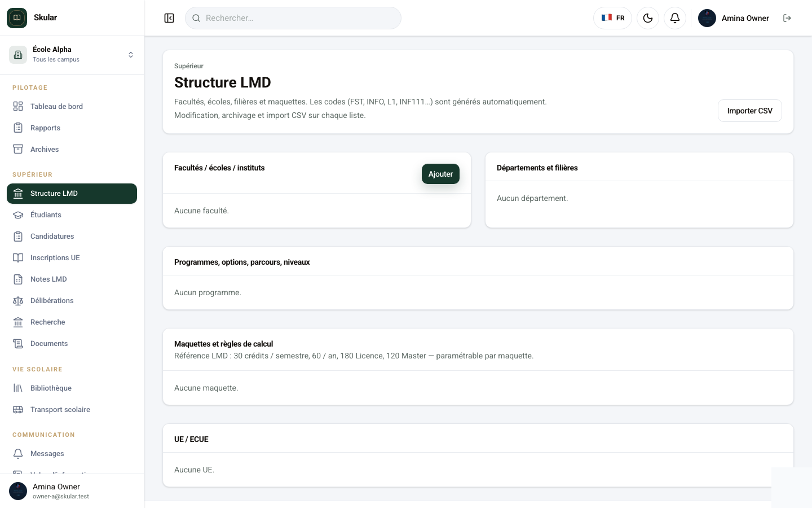Expand the École Alpha campus switcher

[x=72, y=55]
